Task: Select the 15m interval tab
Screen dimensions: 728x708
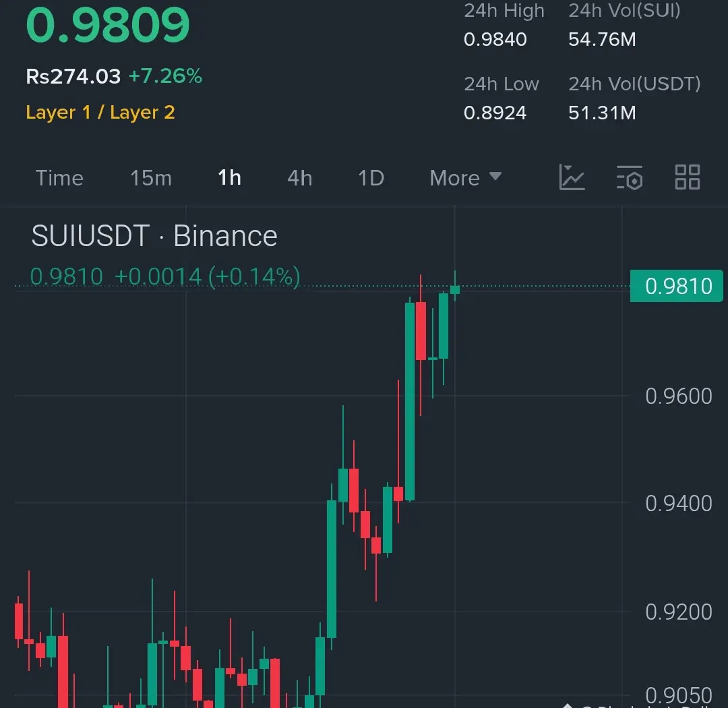Action: [151, 178]
